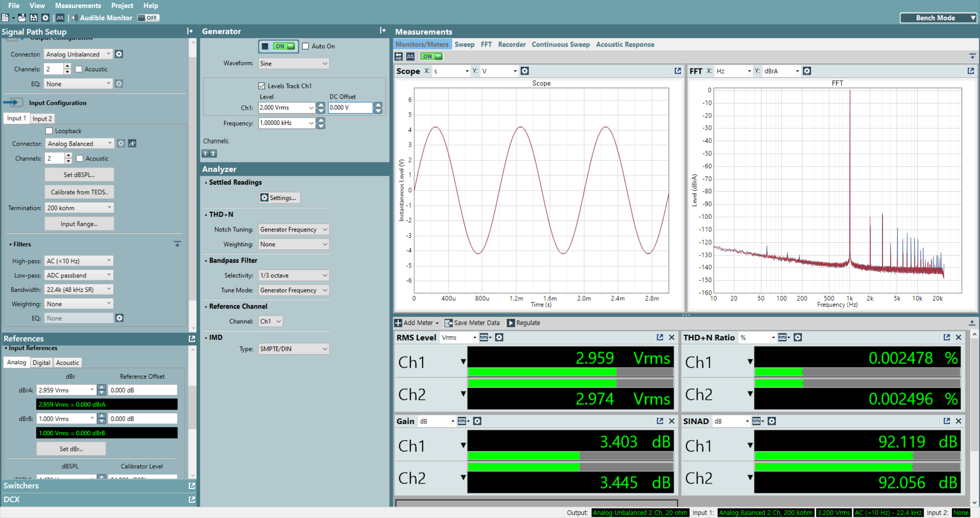Open project settings gear in top toolbar
980x518 pixels.
[x=45, y=18]
